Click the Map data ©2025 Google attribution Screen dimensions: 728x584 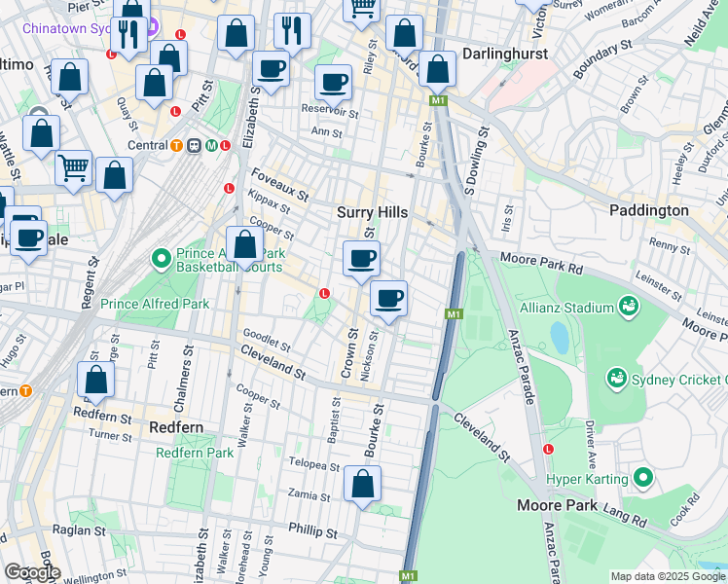tap(666, 576)
